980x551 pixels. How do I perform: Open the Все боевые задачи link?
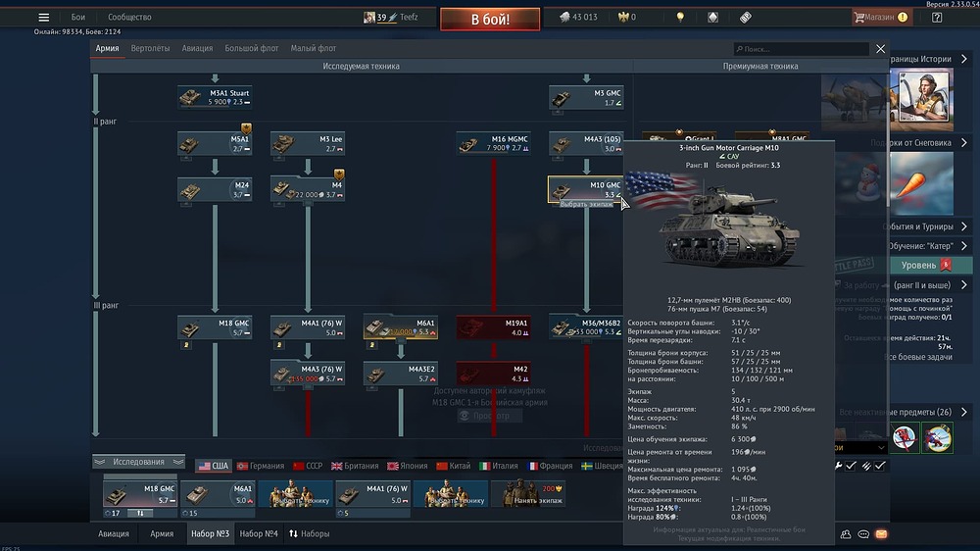(x=919, y=357)
